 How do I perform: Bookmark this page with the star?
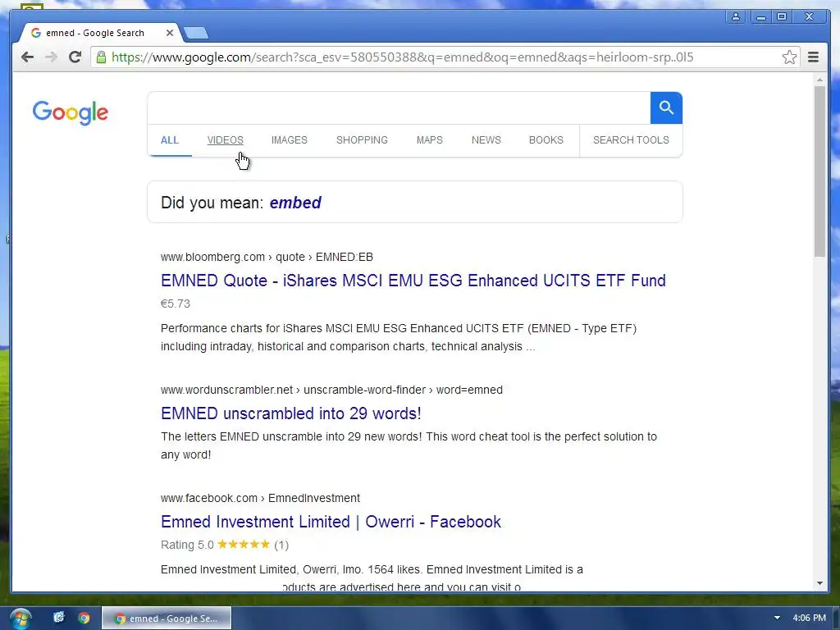pyautogui.click(x=789, y=57)
